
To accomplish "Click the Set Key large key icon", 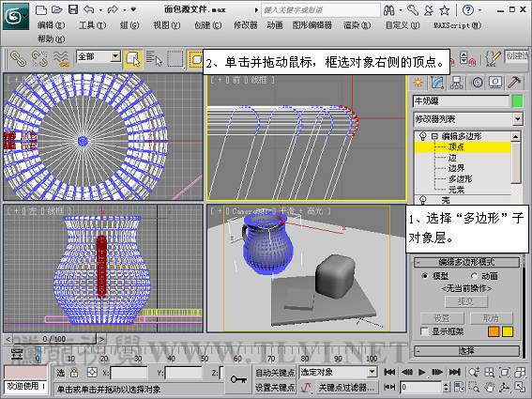I will (238, 379).
